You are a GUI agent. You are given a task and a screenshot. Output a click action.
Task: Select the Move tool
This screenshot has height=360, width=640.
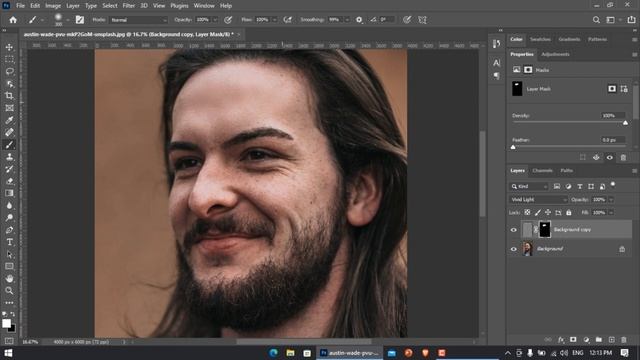9,47
